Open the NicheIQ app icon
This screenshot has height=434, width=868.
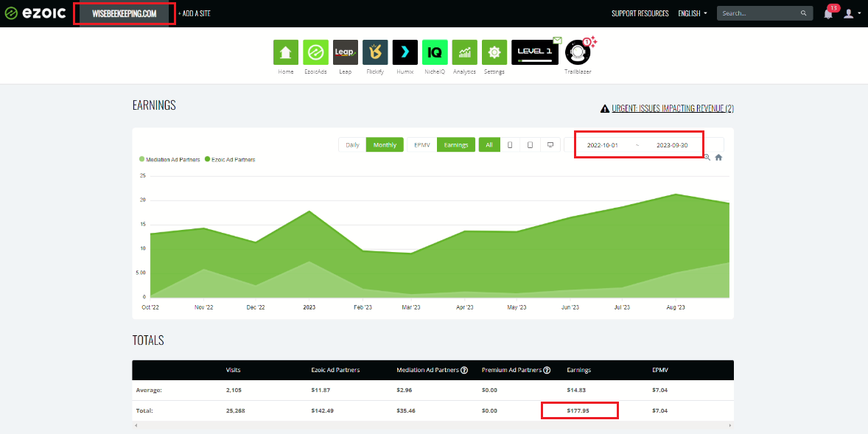click(x=435, y=52)
